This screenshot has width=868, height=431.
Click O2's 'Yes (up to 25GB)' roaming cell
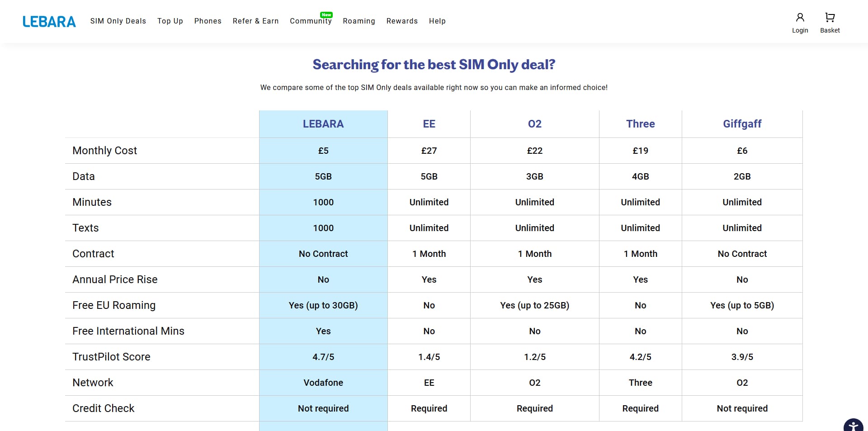click(535, 305)
